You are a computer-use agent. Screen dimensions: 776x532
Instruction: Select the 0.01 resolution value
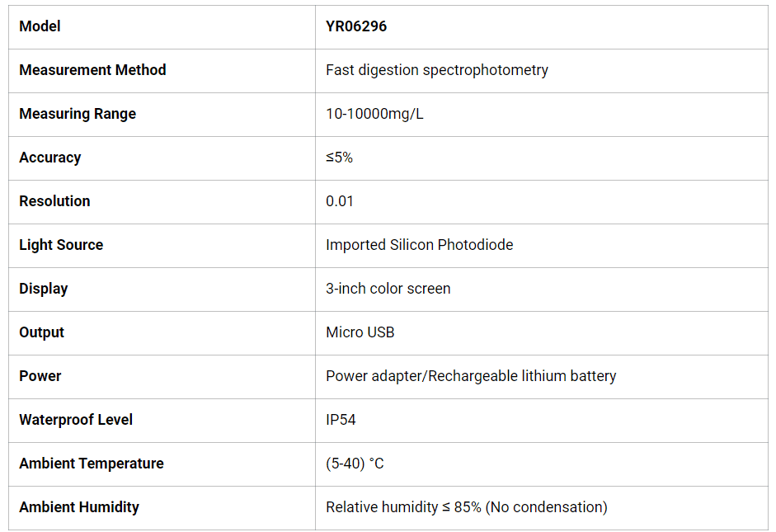[340, 201]
